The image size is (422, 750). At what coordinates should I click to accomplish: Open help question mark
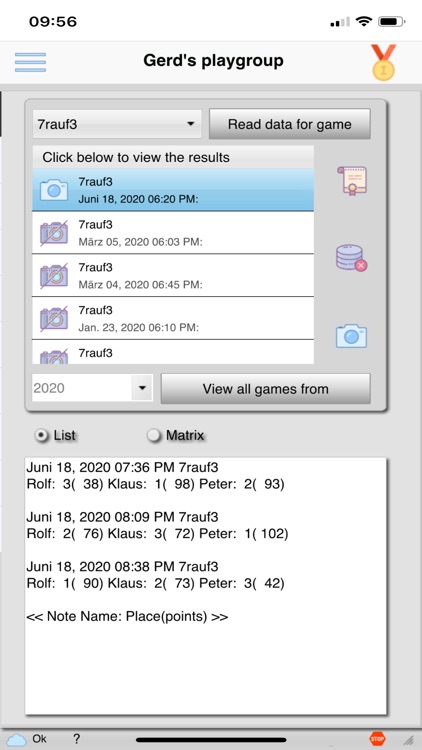pyautogui.click(x=76, y=739)
